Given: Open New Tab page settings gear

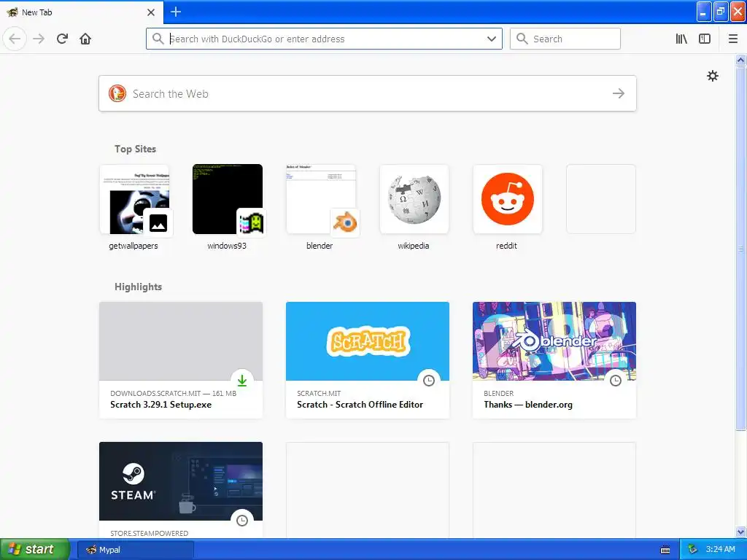Looking at the screenshot, I should pyautogui.click(x=712, y=76).
